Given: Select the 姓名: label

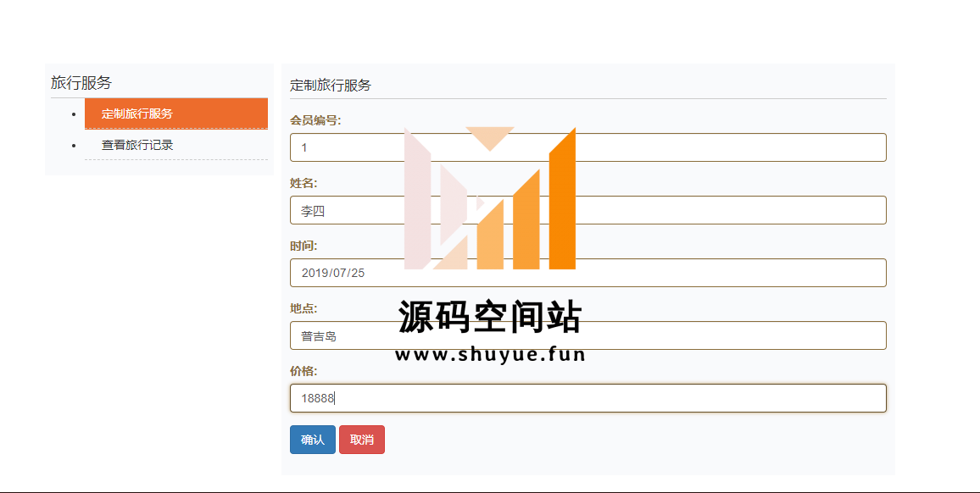Looking at the screenshot, I should [x=303, y=183].
